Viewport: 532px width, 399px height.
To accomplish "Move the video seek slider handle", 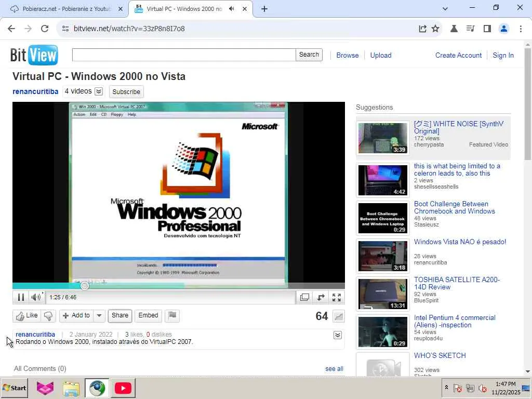I will coord(85,286).
